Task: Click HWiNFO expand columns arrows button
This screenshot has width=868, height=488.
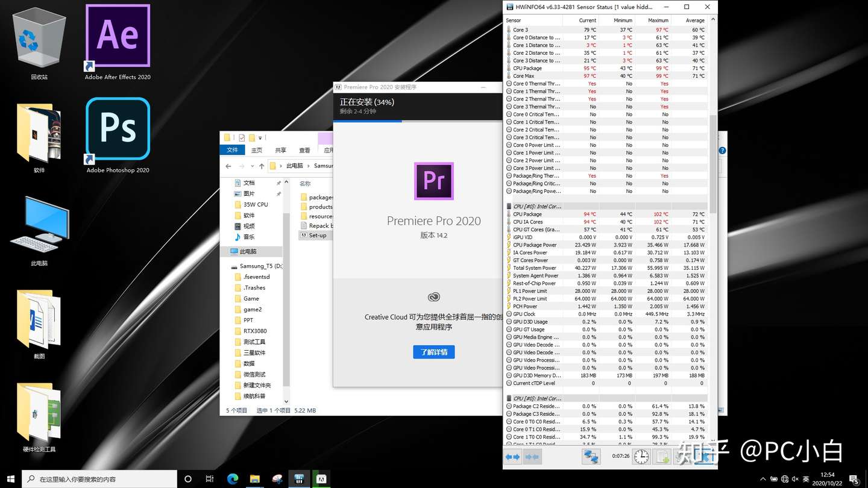Action: (512, 457)
